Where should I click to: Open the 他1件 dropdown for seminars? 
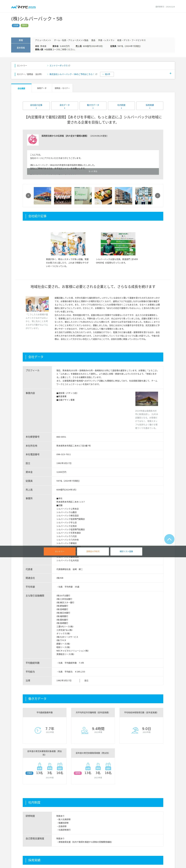pyautogui.click(x=107, y=74)
